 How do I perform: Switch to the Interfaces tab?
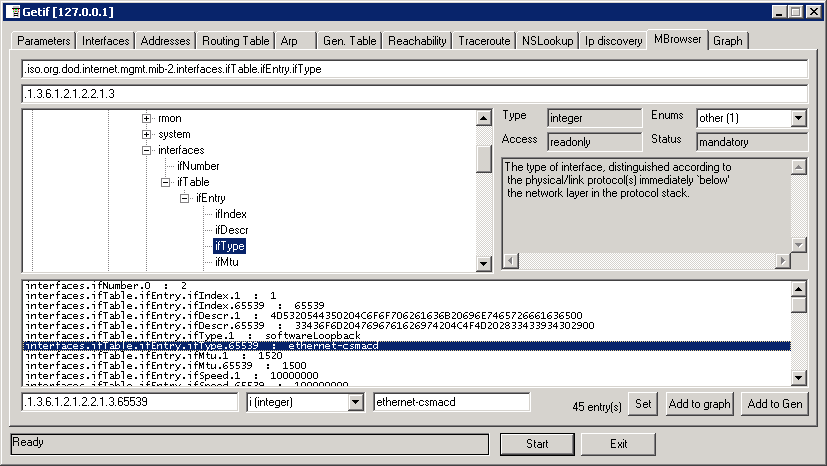pos(106,41)
